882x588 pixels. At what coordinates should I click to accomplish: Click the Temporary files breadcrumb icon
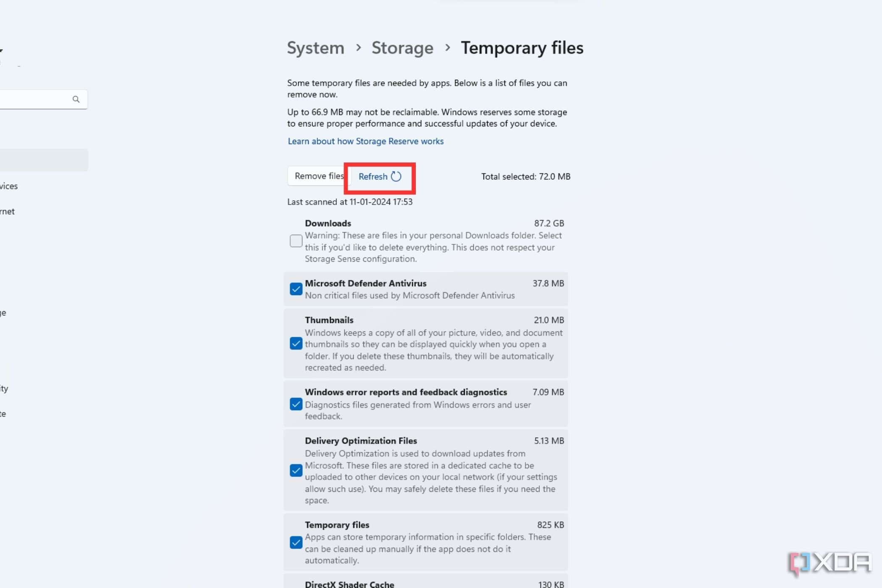click(522, 47)
